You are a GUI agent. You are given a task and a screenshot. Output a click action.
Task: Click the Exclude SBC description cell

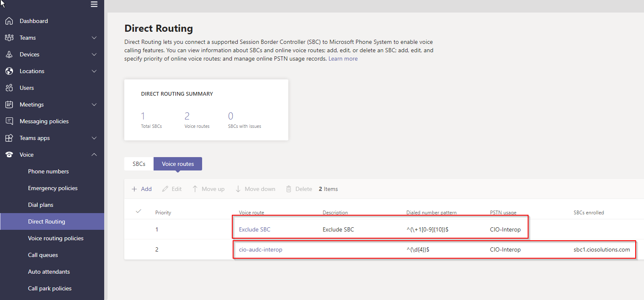coord(338,229)
